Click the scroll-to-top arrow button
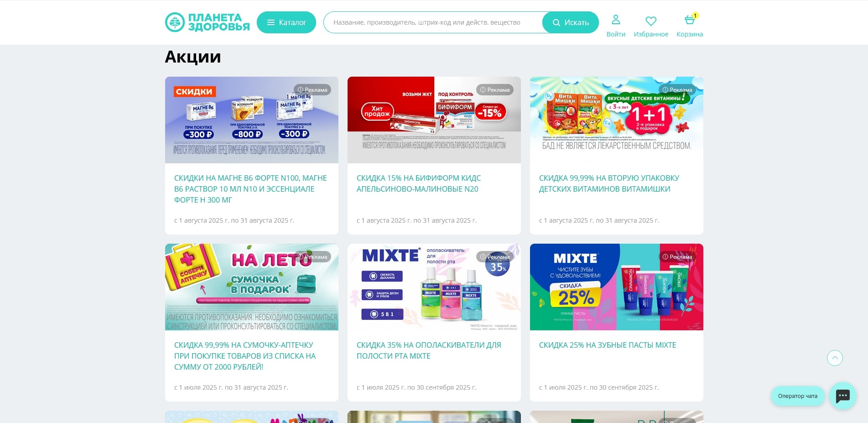The image size is (868, 423). 835,358
